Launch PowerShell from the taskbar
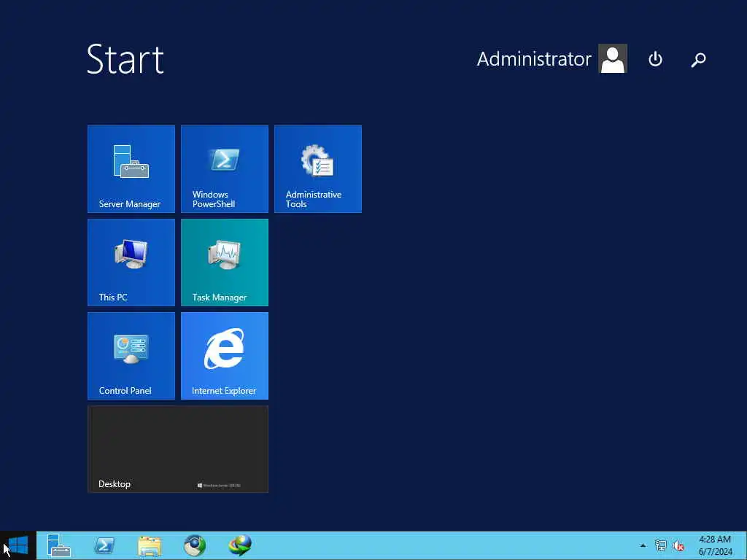The image size is (747, 560). click(x=104, y=545)
